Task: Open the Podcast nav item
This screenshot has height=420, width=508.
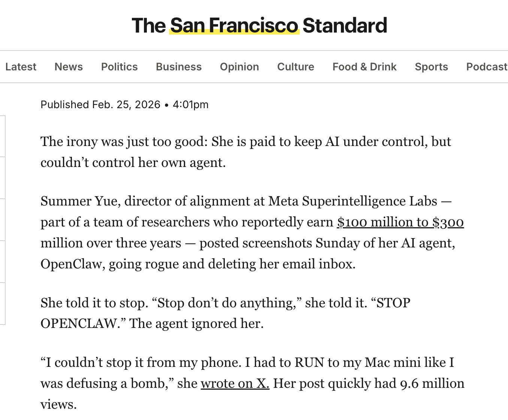Action: (486, 67)
